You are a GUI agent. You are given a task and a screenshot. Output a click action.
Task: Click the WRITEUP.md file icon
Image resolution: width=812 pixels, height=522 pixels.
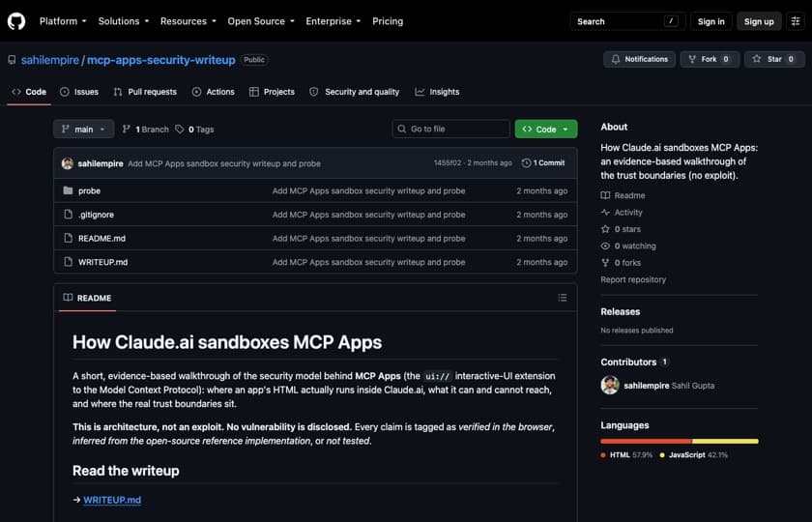tap(68, 262)
